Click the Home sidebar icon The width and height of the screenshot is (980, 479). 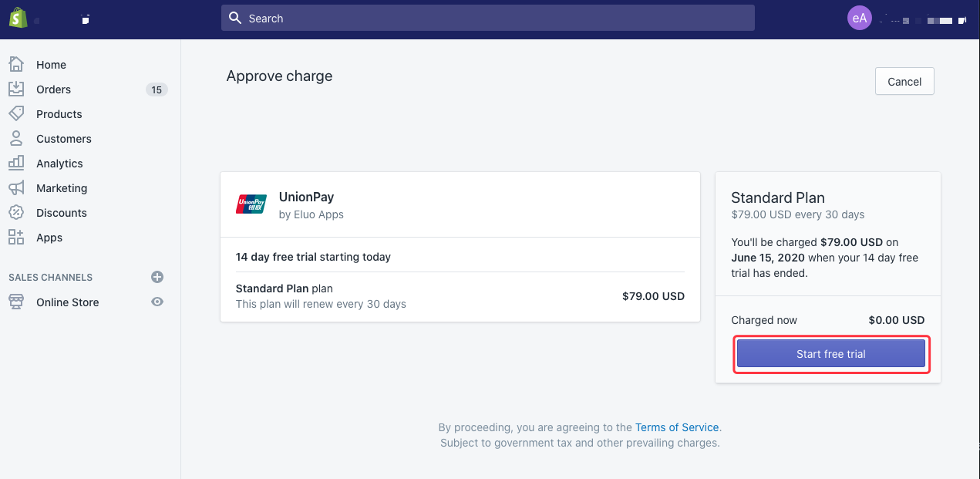(x=16, y=65)
